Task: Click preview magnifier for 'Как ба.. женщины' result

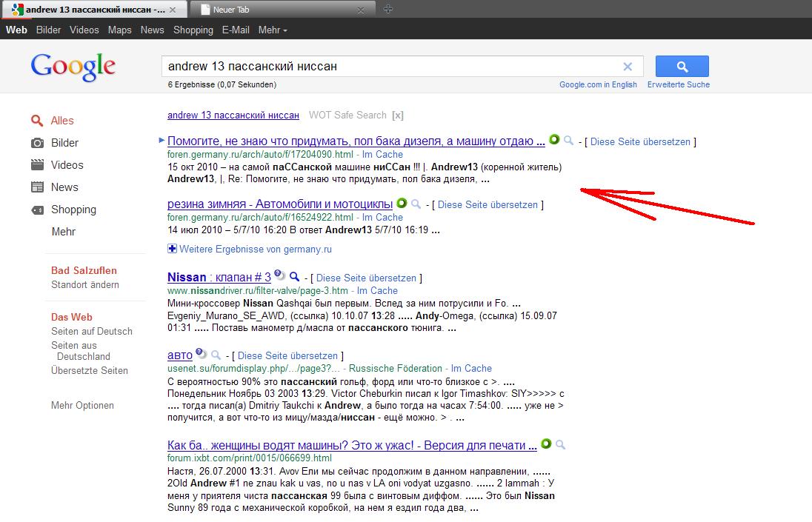Action: click(560, 444)
